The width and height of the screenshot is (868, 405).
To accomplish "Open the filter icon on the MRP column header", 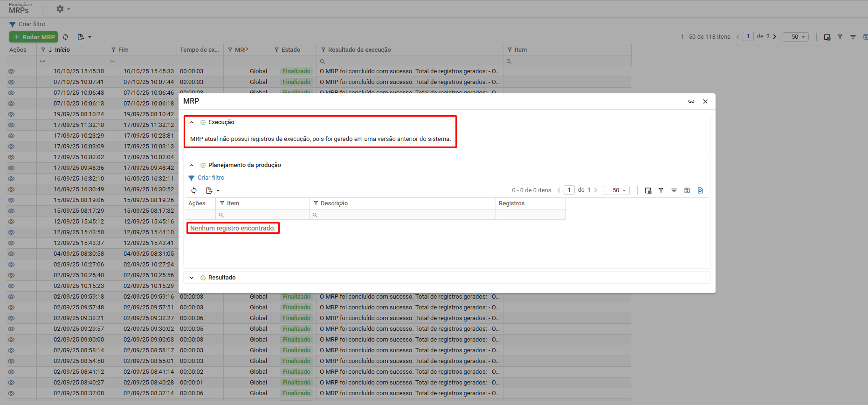I will [230, 50].
